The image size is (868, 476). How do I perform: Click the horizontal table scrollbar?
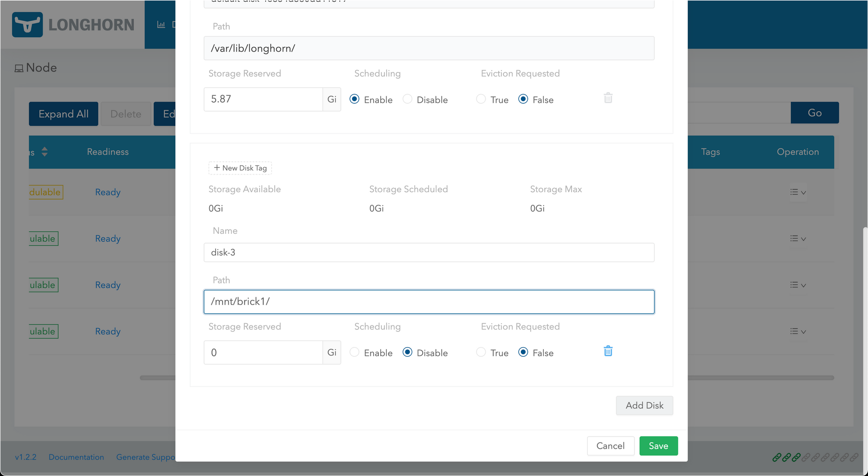759,378
